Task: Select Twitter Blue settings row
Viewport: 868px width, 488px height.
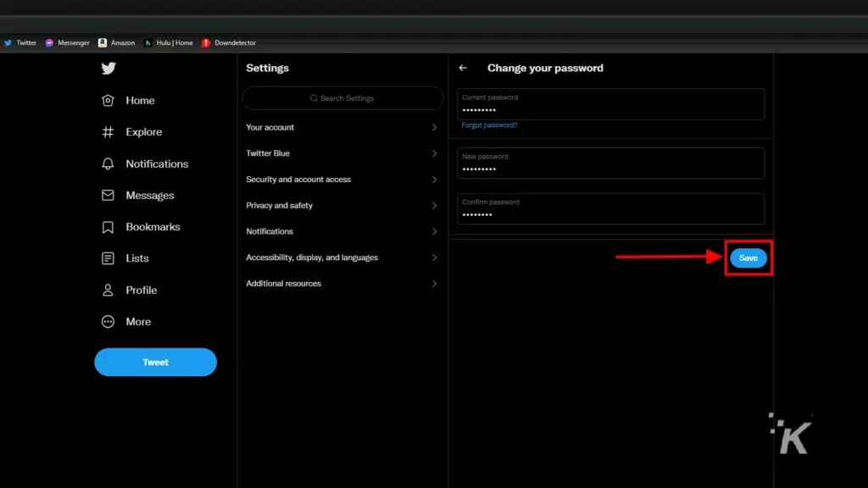Action: click(x=342, y=153)
